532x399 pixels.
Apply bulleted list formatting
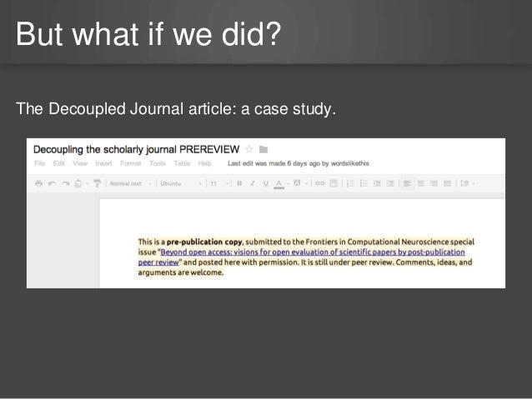pos(364,183)
